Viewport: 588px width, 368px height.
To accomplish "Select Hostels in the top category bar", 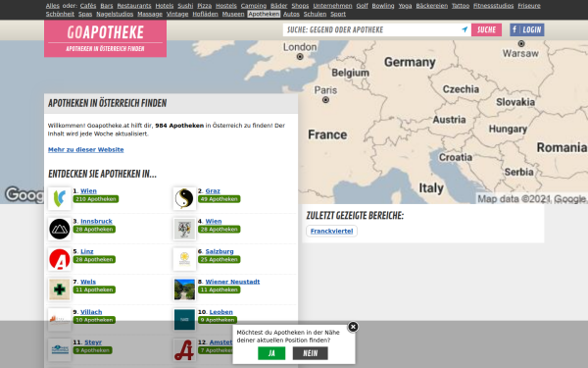I will (x=226, y=6).
